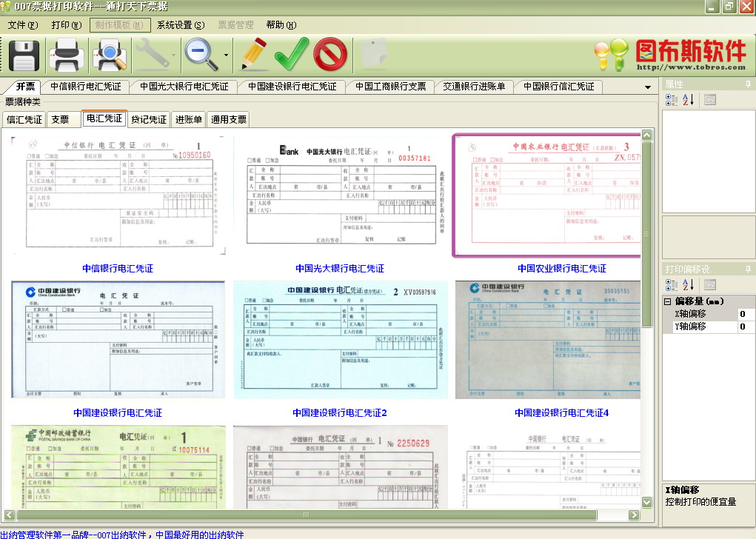Click the floppy disk save icon
Screen dimensions: 756x539
[23, 56]
